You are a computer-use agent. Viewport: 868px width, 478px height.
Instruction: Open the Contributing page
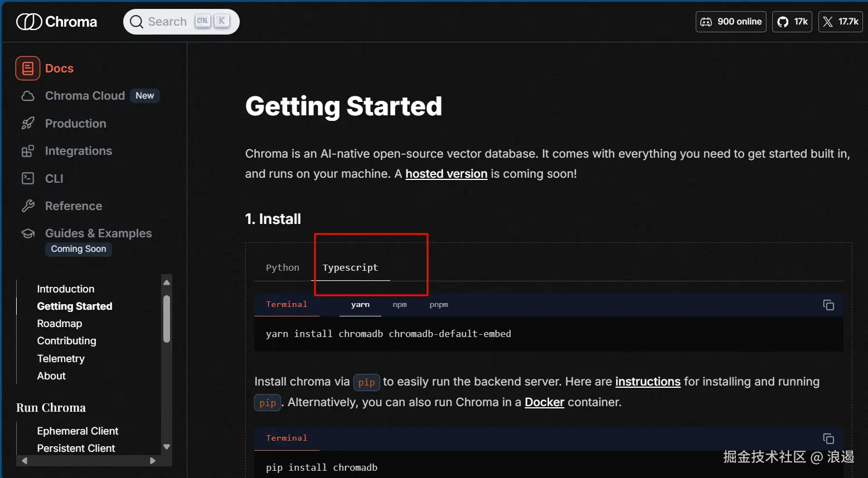66,341
